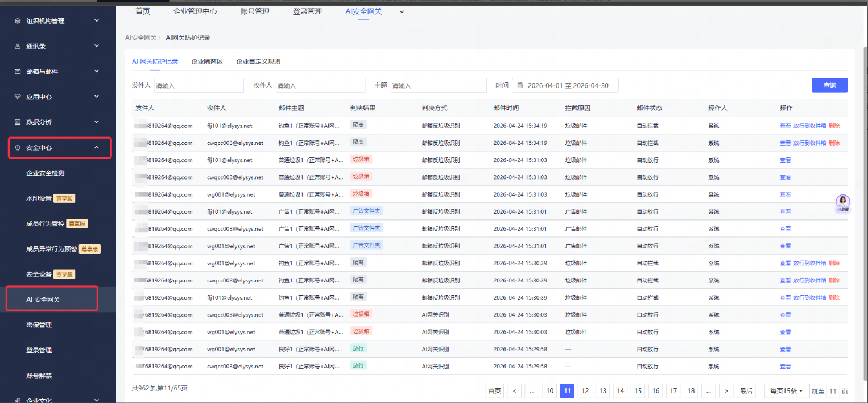Screen dimensions: 868x403
Task: Open the 每页15条 page size dropdown
Action: point(787,390)
